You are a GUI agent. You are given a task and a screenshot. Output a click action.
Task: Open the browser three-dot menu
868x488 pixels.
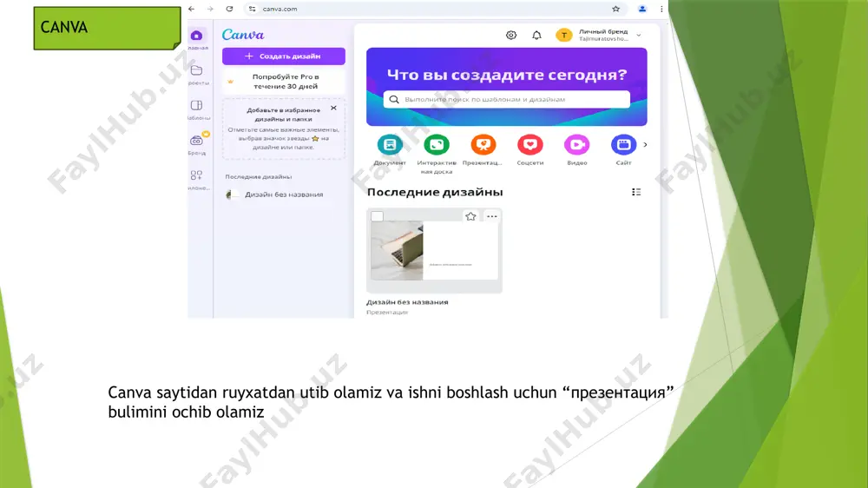pyautogui.click(x=661, y=9)
